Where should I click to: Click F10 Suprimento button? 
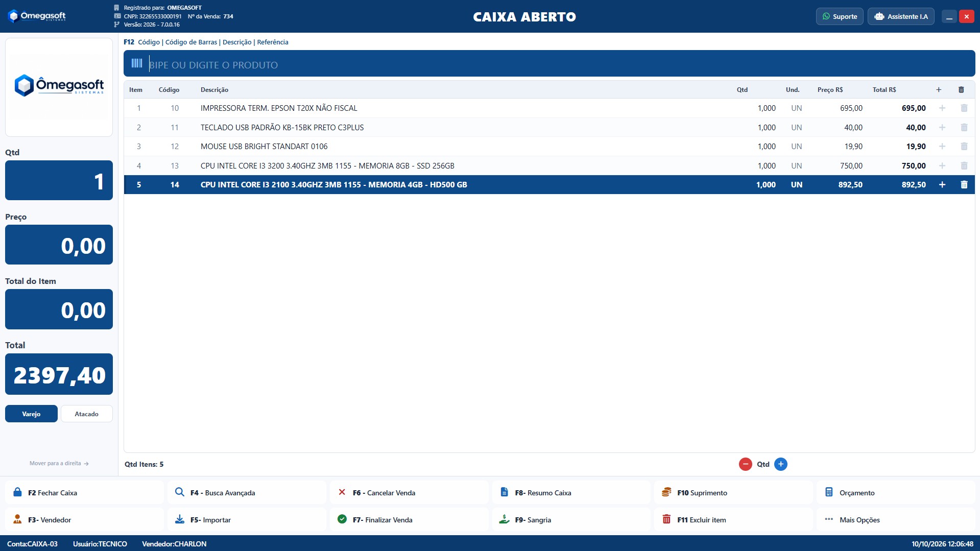pyautogui.click(x=733, y=493)
